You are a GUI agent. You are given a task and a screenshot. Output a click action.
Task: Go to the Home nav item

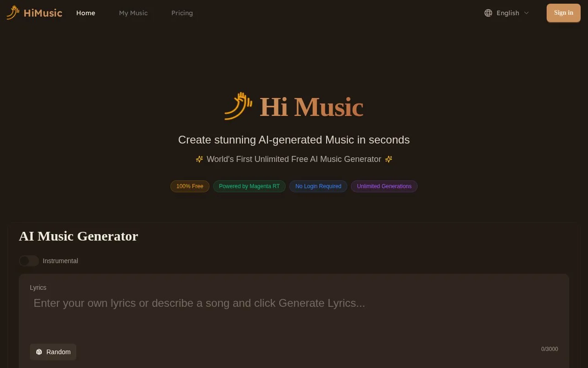(x=86, y=13)
